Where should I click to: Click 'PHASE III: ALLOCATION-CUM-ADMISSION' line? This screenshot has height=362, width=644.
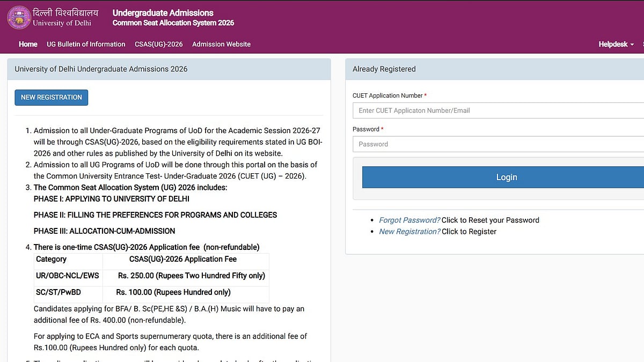(x=105, y=231)
